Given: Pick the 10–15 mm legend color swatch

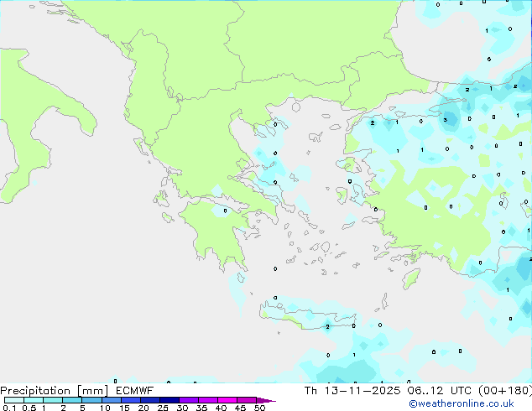Looking at the screenshot, I should 111,400.
